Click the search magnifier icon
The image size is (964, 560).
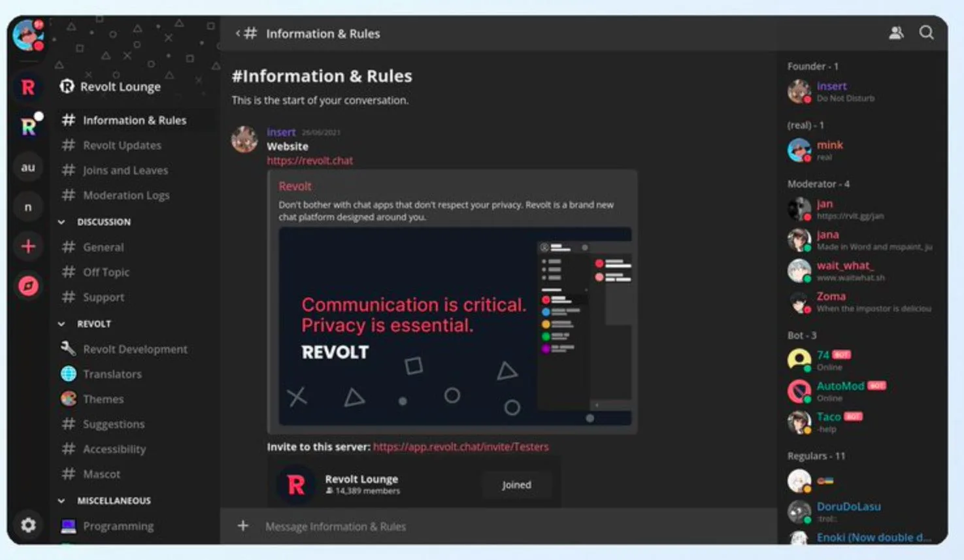point(926,33)
